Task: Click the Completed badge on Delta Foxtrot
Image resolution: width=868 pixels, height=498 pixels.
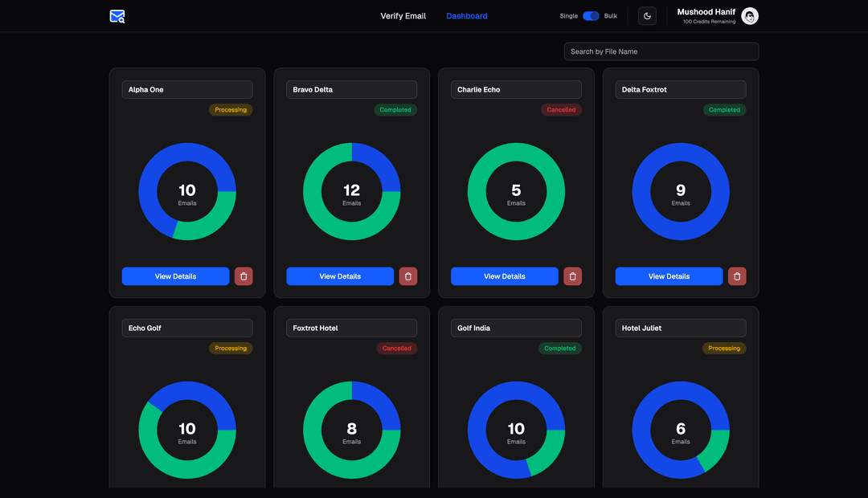Action: click(x=724, y=109)
